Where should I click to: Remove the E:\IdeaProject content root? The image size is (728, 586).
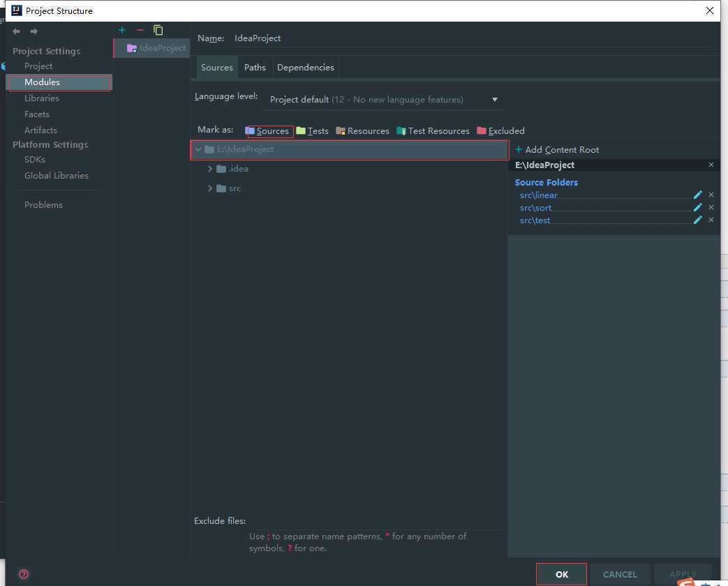coord(711,165)
